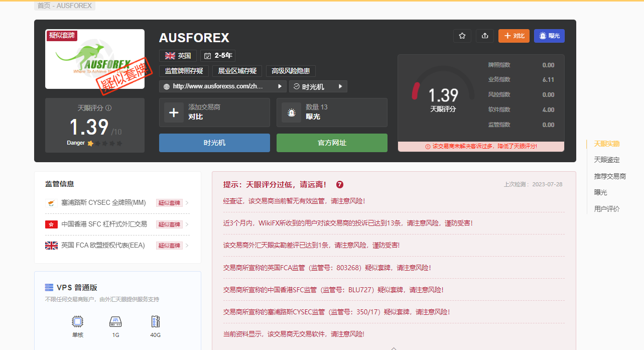Click the 1G memory icon
Screen dimensions: 644x350
pyautogui.click(x=115, y=322)
